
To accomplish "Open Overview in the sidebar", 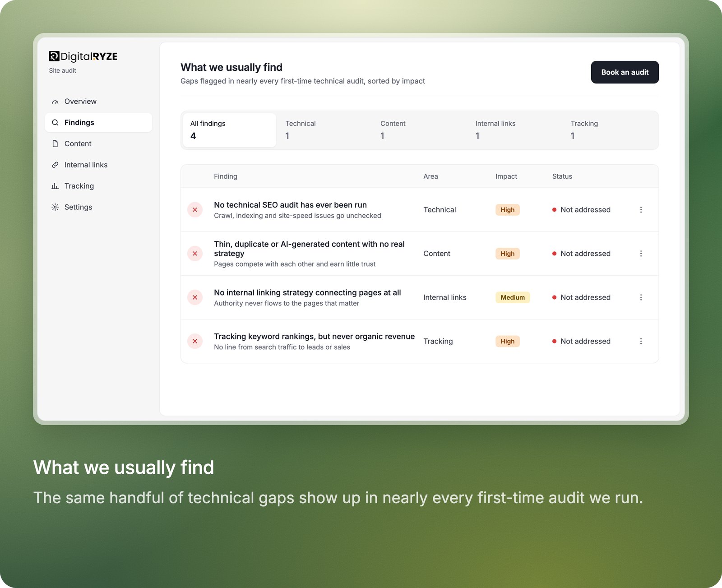I will coord(98,102).
